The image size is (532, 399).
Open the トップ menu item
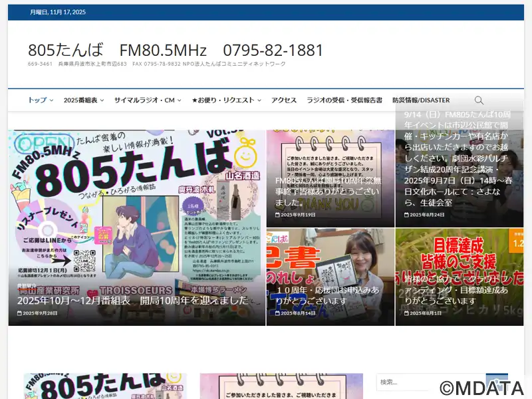point(37,100)
